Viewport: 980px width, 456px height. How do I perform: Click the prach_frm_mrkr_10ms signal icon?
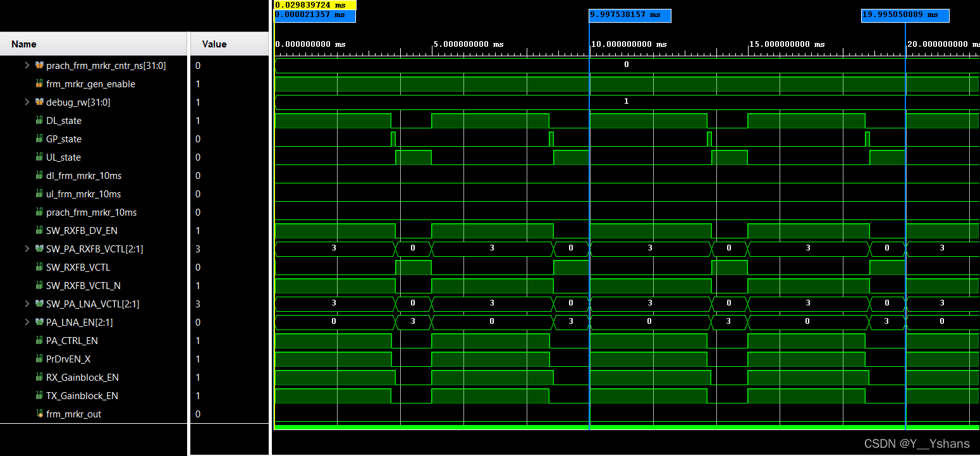point(39,212)
